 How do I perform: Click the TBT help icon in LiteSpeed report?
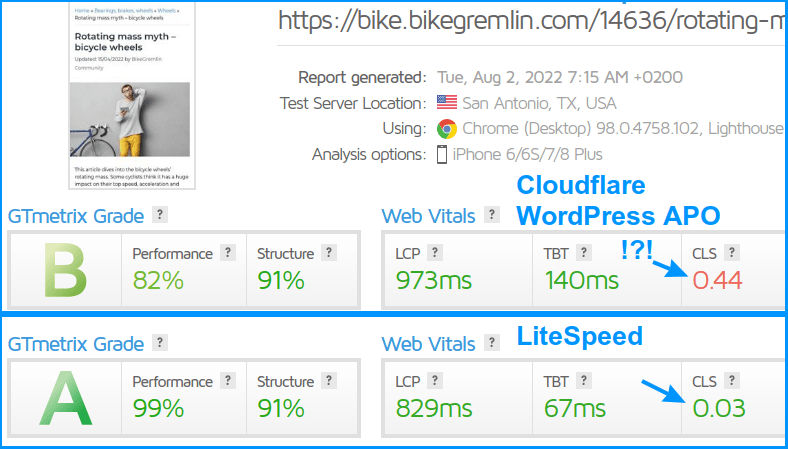pos(583,381)
